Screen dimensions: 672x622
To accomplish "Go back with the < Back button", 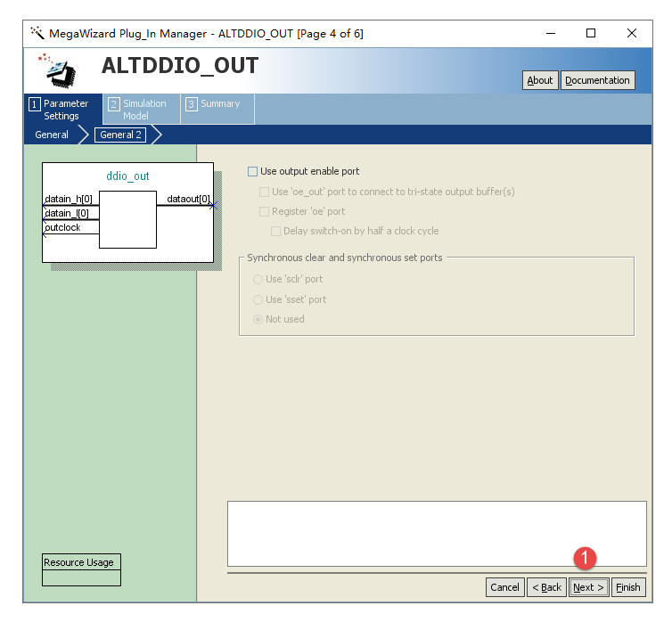I will click(x=546, y=587).
